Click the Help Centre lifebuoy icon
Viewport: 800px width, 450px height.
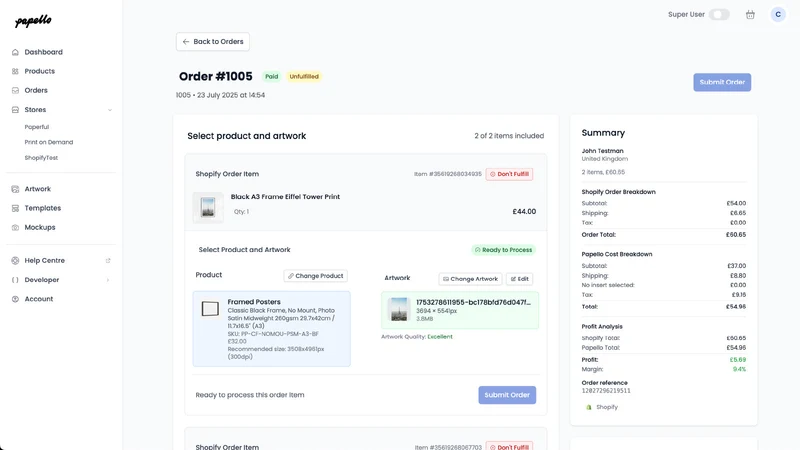15,261
